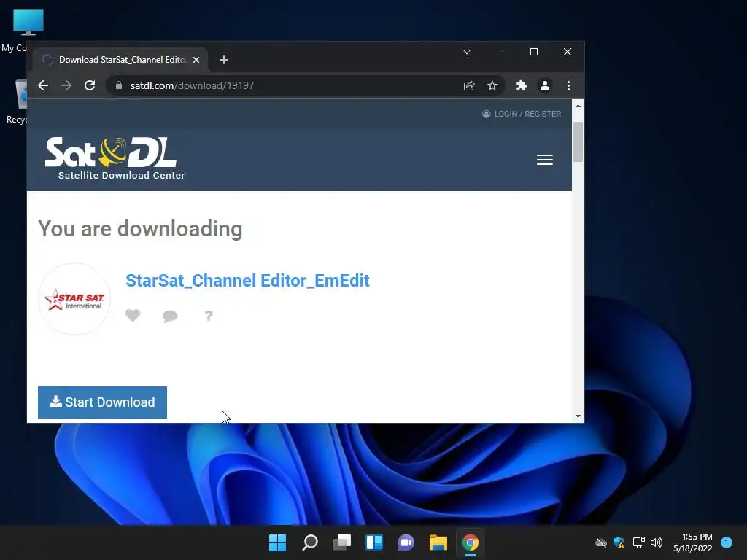Open the notification badge in taskbar
This screenshot has width=747, height=560.
(727, 542)
